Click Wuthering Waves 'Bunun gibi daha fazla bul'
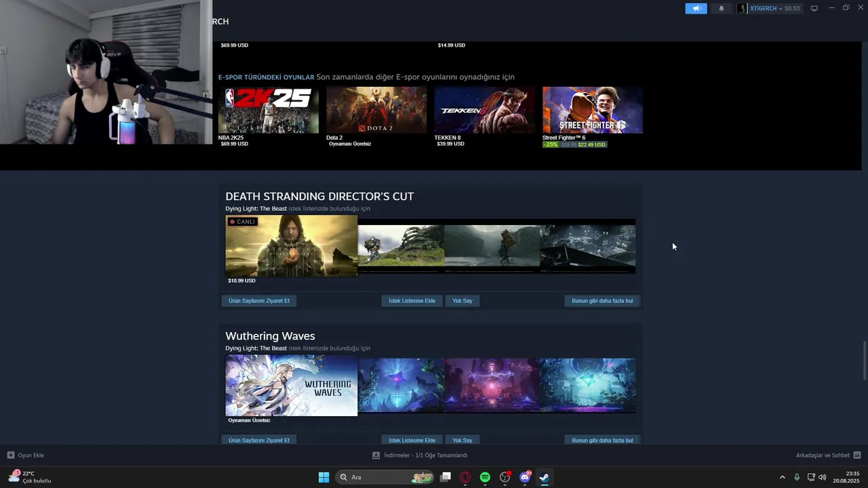The image size is (868, 488). [602, 440]
